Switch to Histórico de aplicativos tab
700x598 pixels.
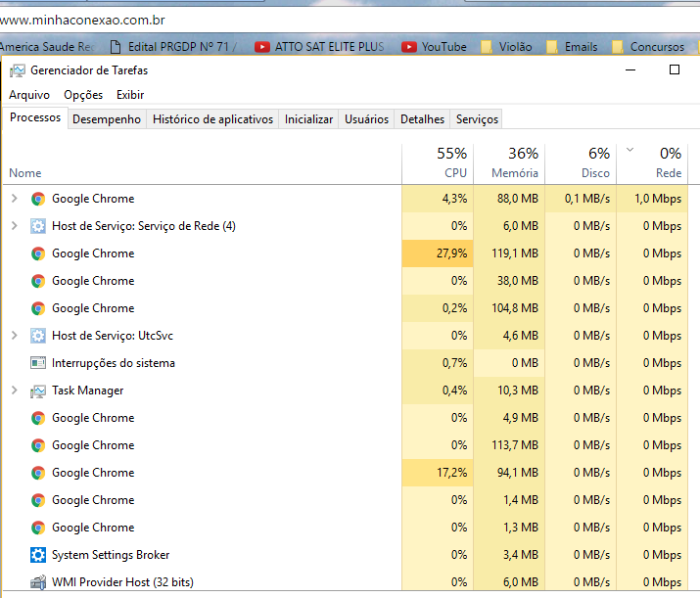pyautogui.click(x=212, y=119)
